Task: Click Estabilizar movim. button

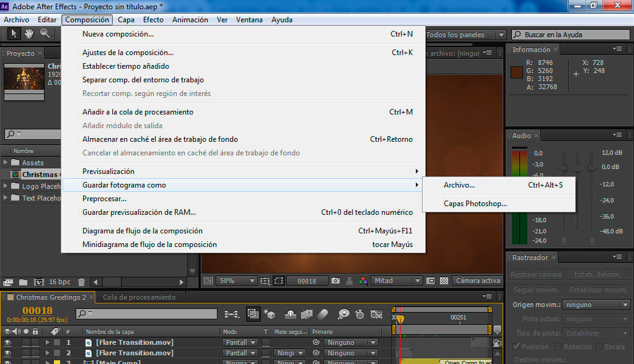Action: coord(597,290)
